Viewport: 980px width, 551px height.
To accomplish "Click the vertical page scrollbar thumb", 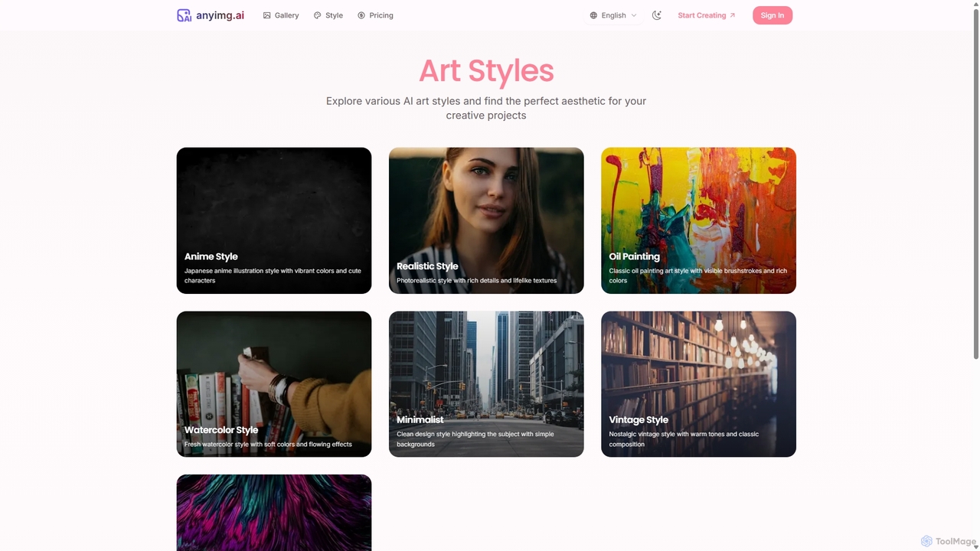I will [x=975, y=184].
